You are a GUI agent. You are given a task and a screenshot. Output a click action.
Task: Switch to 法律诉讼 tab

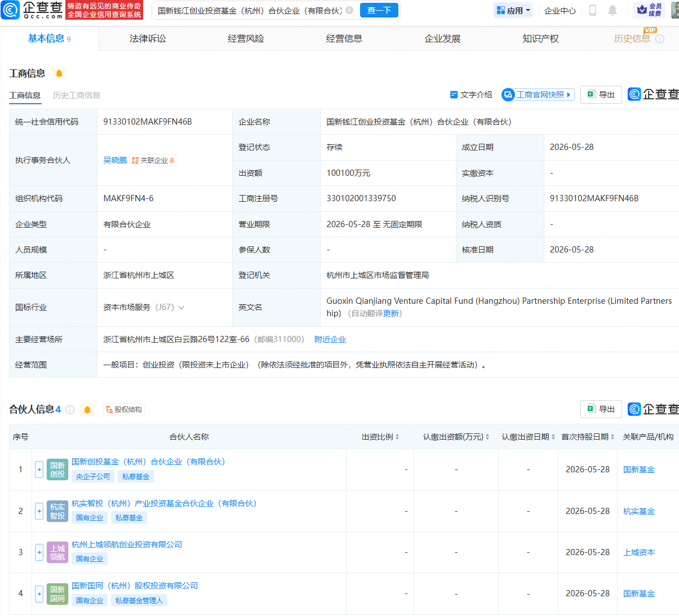(x=148, y=38)
